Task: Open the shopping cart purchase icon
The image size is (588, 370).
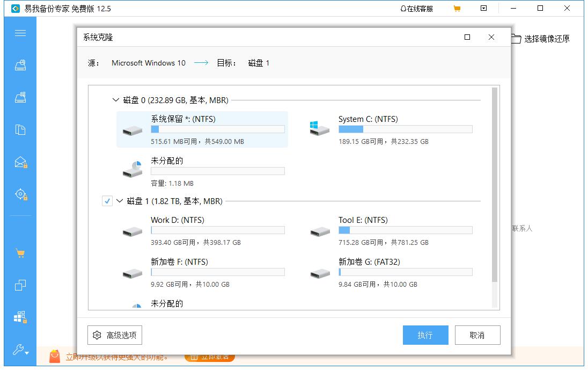Action: 20,252
